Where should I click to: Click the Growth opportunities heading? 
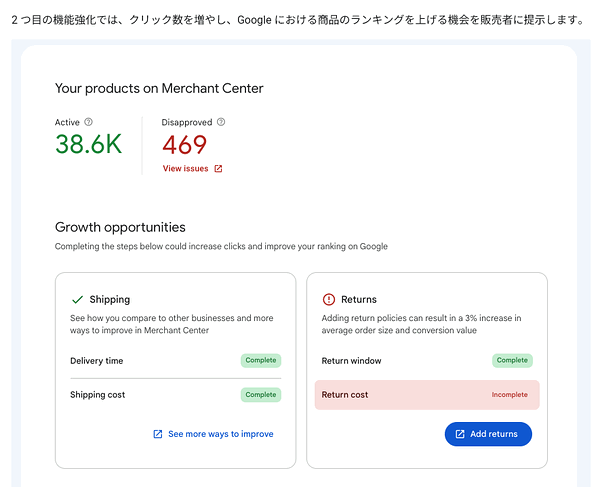pos(120,227)
